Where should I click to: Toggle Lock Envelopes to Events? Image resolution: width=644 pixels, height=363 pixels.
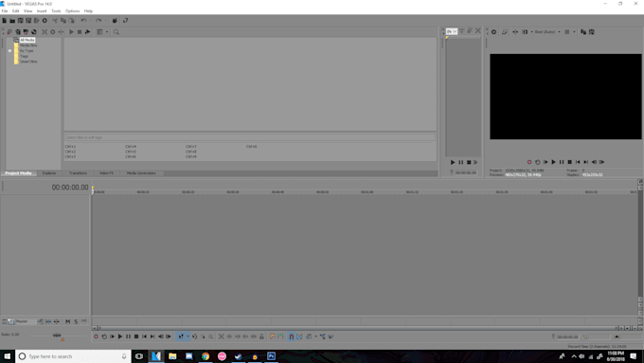(x=322, y=336)
